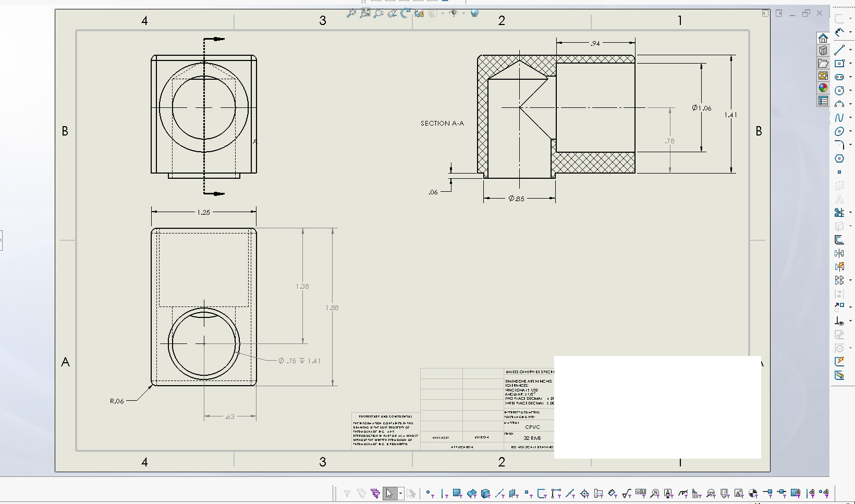Toggle Display/Delete Relations eye tool
The image size is (855, 504).
point(839,321)
